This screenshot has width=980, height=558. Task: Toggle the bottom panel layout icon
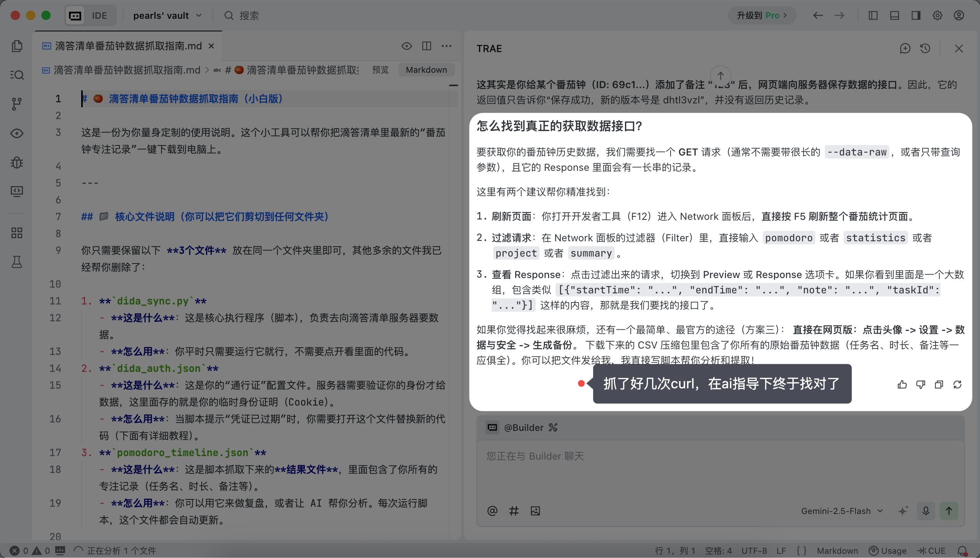pos(894,15)
